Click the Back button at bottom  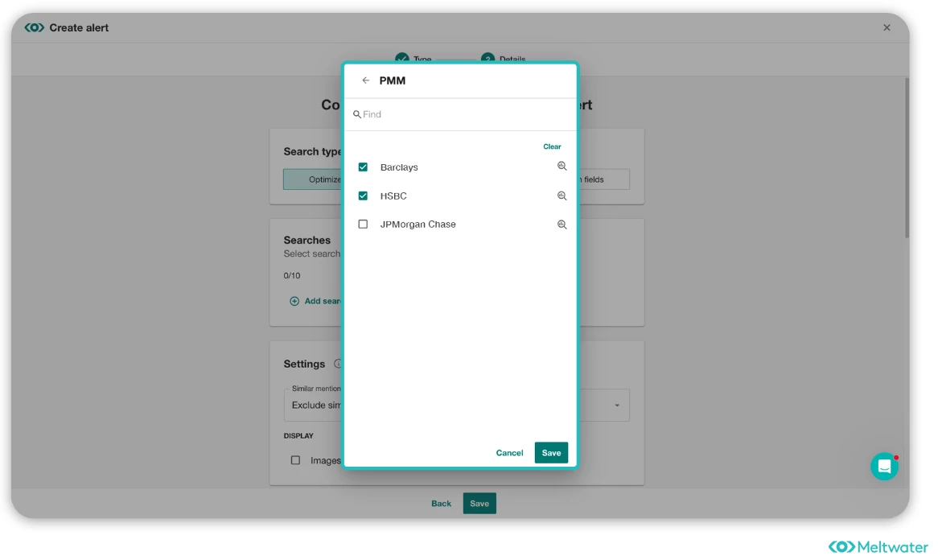coord(442,504)
